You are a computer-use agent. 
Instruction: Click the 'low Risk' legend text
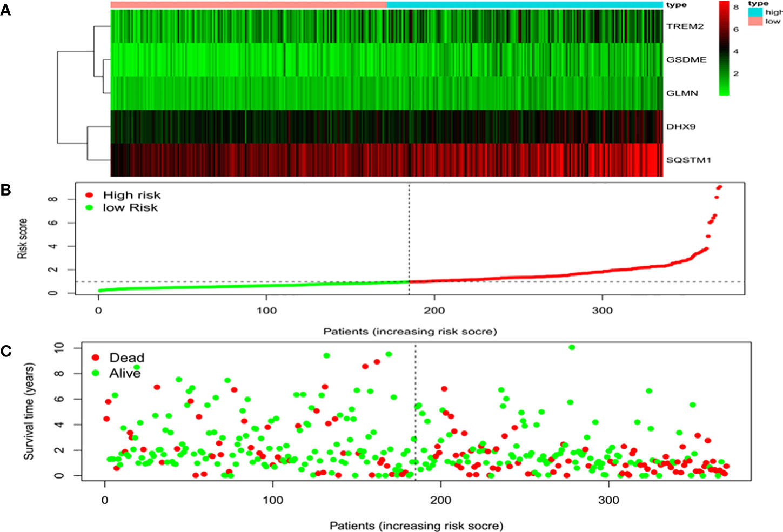pos(130,207)
